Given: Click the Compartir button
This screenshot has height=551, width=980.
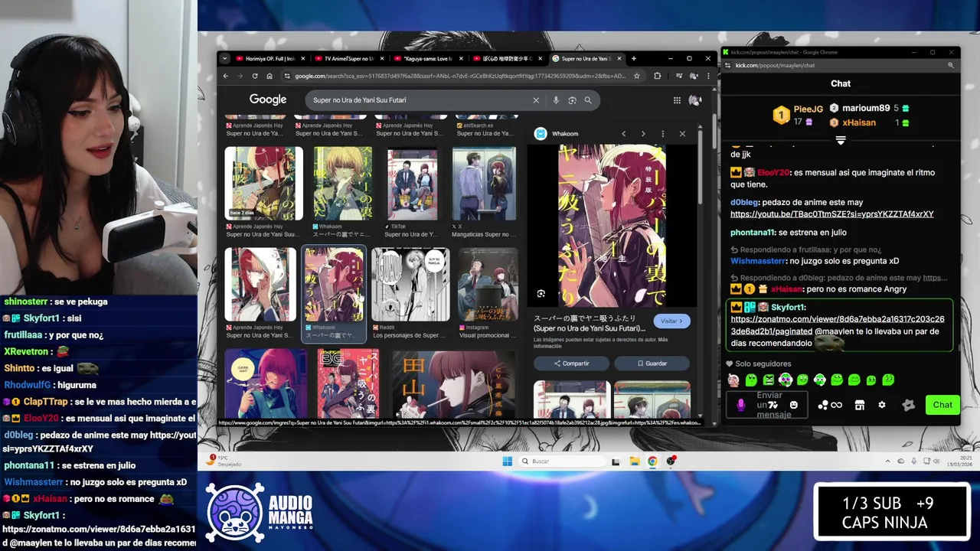Looking at the screenshot, I should 572,364.
